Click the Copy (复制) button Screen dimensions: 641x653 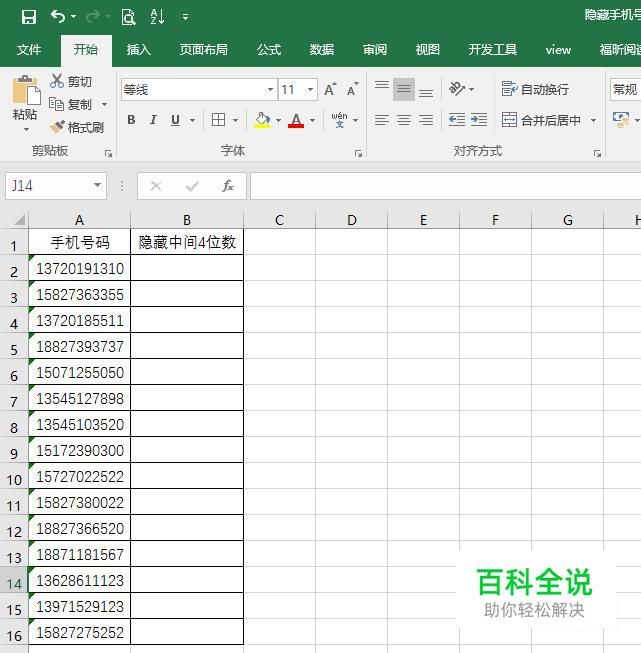point(71,104)
